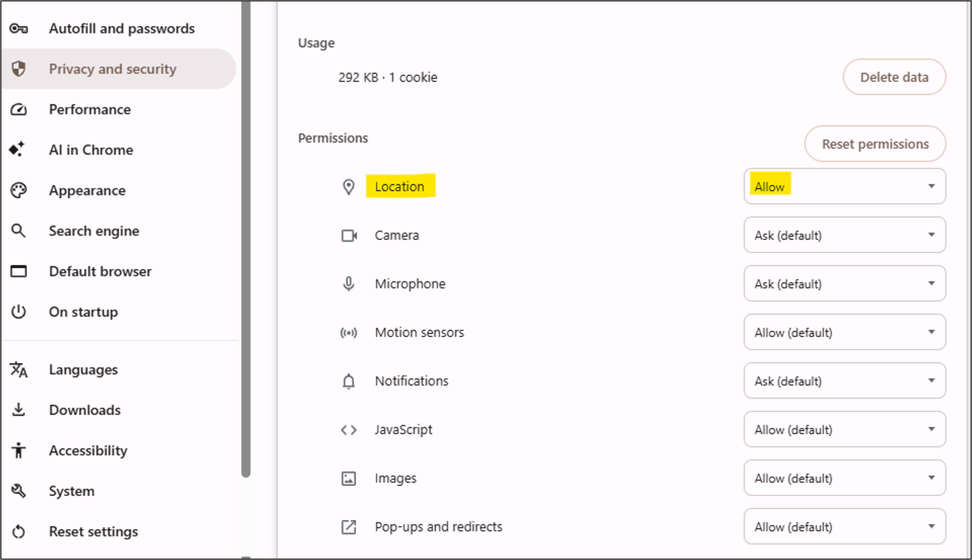Click the Search engine magnifier icon
Viewport: 972px width, 560px height.
pos(19,231)
